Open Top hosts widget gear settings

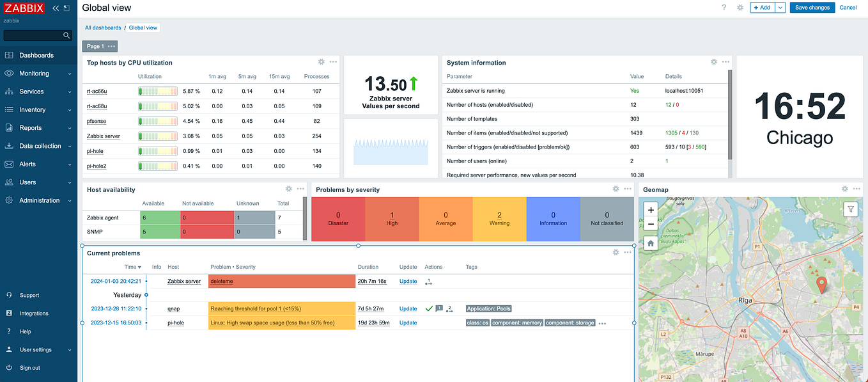click(x=322, y=62)
